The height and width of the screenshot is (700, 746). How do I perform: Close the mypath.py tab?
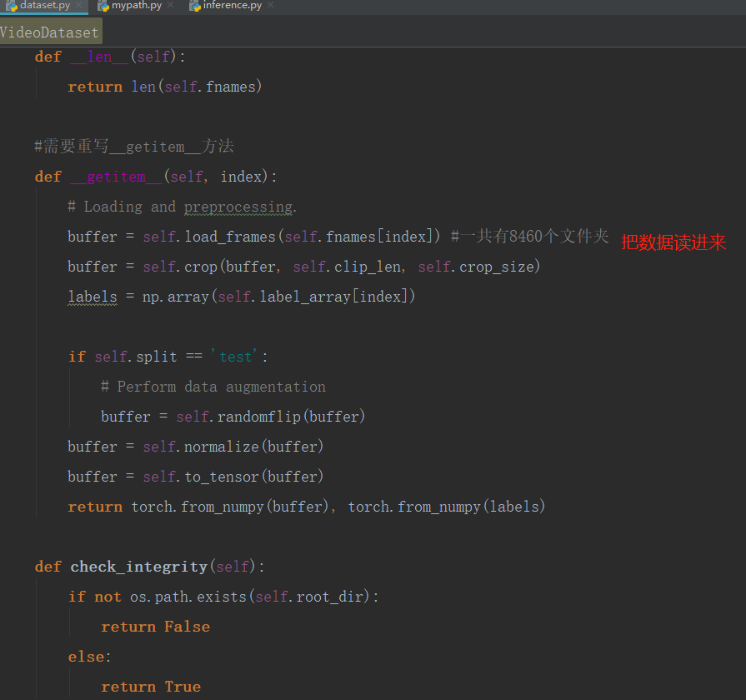click(x=170, y=5)
